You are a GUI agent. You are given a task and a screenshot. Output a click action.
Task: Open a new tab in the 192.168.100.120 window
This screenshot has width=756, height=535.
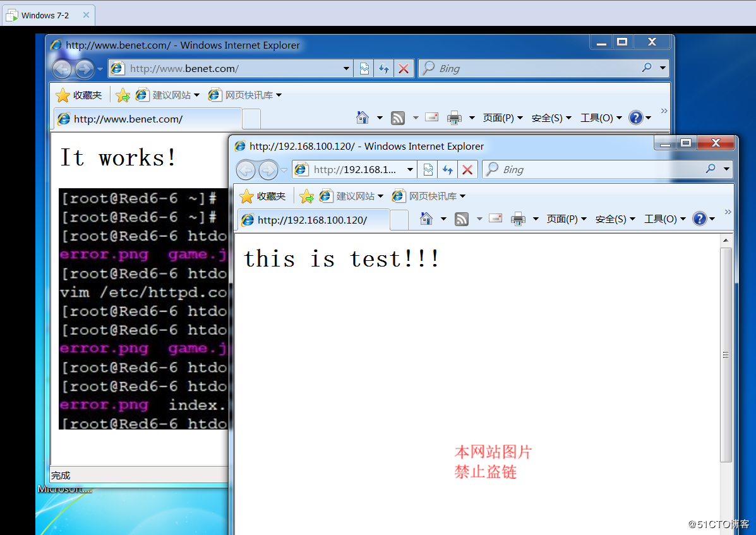pos(399,220)
